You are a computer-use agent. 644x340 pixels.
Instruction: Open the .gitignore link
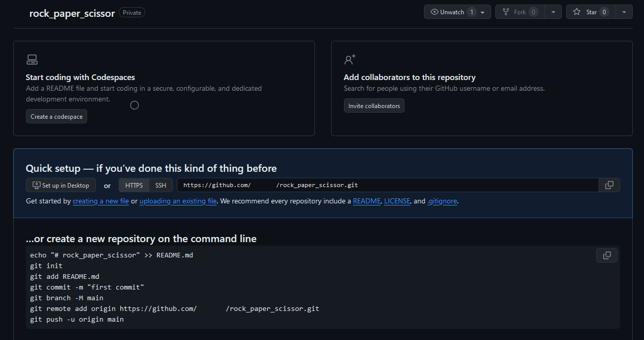pos(442,201)
